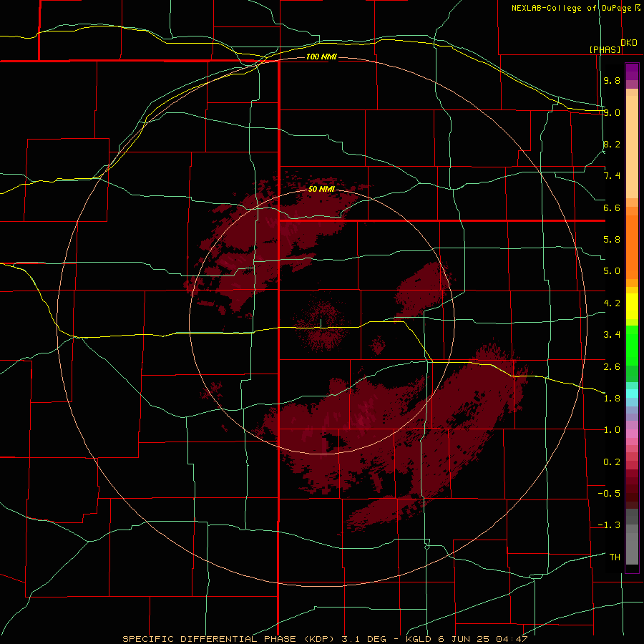
Task: Click the -0.5 scale value
Action: coord(609,494)
